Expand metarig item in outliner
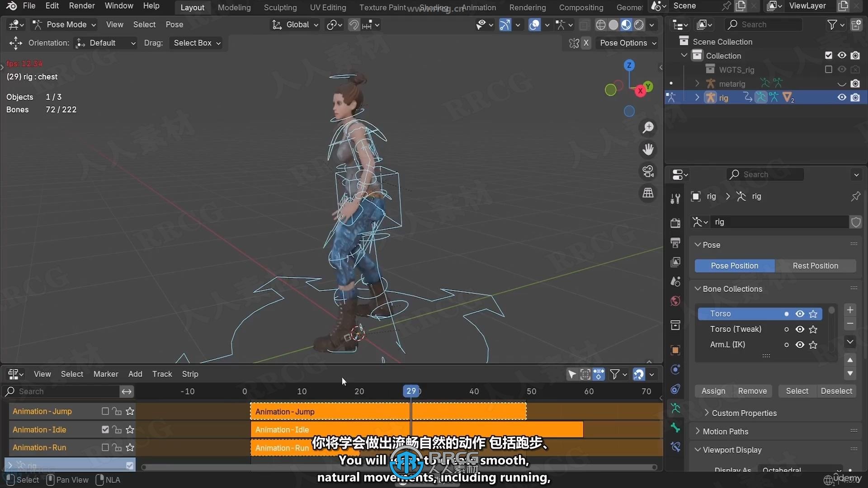Screen dimensions: 868x488 [x=697, y=84]
